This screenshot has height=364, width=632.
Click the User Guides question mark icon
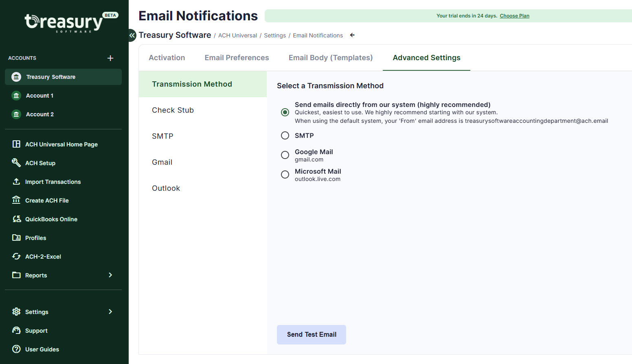[16, 349]
